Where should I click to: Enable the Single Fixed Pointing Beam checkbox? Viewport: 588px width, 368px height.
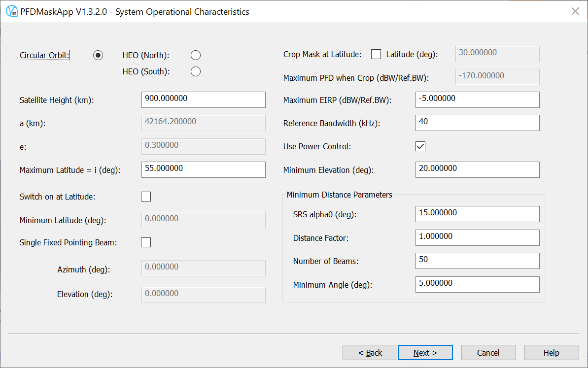coord(146,242)
